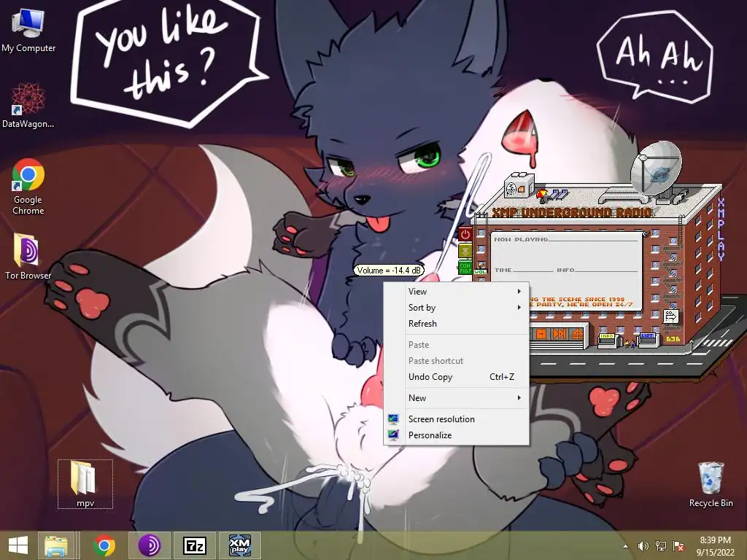Viewport: 747px width, 560px height.
Task: Expand the New submenu
Action: click(457, 398)
